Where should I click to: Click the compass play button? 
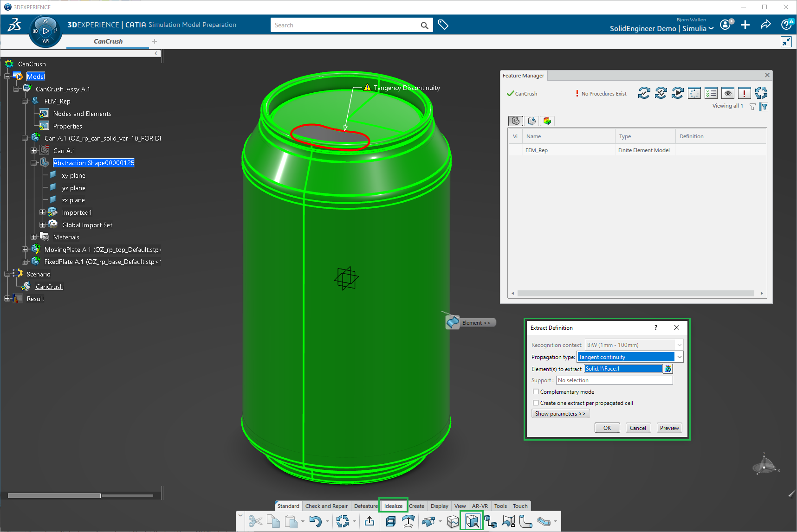point(45,31)
